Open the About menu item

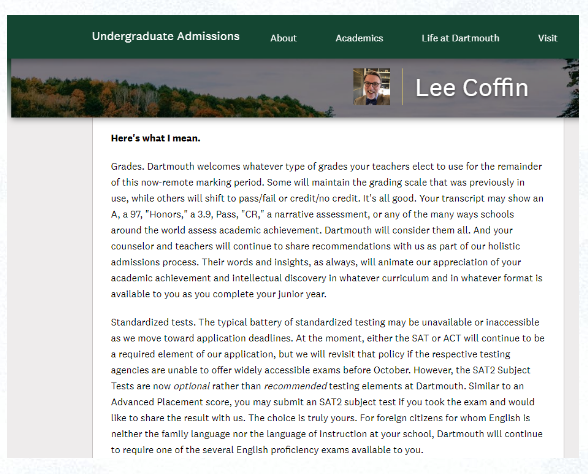pyautogui.click(x=284, y=38)
